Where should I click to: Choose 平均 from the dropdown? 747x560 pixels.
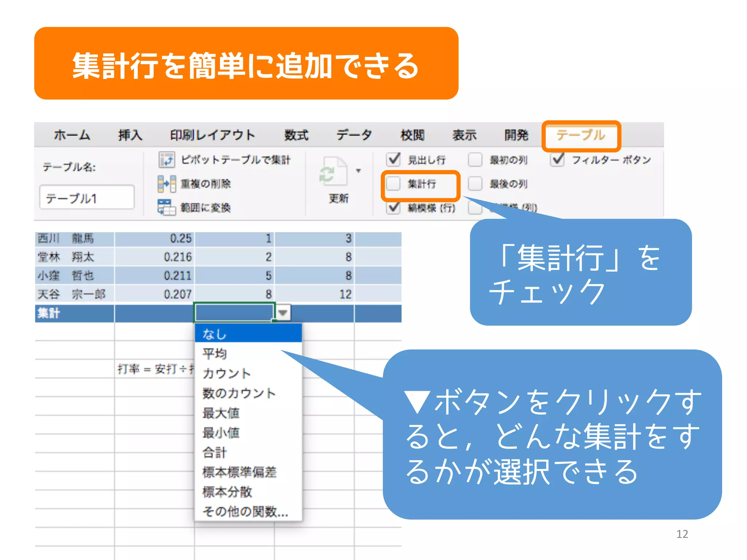coord(248,353)
